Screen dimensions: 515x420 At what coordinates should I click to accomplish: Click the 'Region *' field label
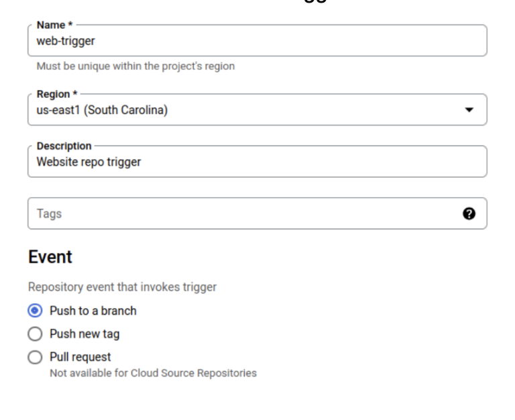[x=55, y=95]
